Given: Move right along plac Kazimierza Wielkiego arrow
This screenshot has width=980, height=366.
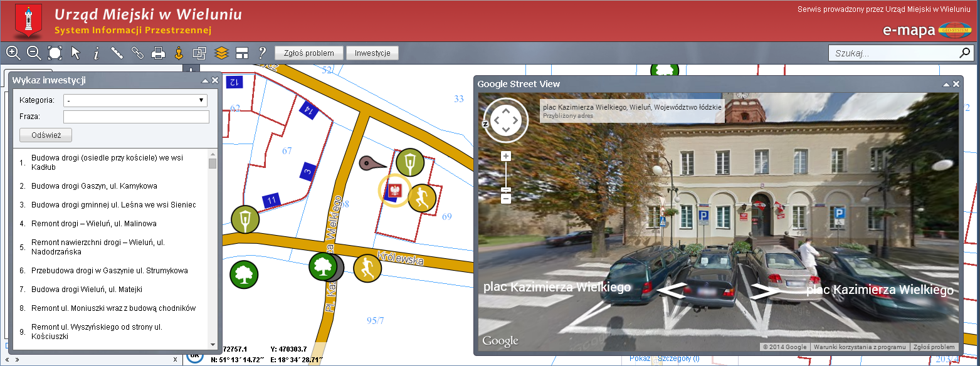Looking at the screenshot, I should tap(766, 291).
